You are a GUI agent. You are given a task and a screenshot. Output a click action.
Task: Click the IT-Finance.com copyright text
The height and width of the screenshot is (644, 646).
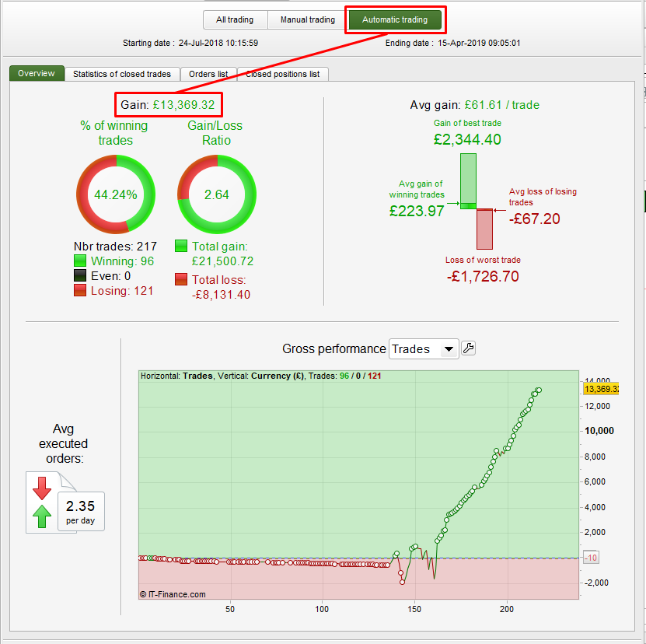(173, 594)
